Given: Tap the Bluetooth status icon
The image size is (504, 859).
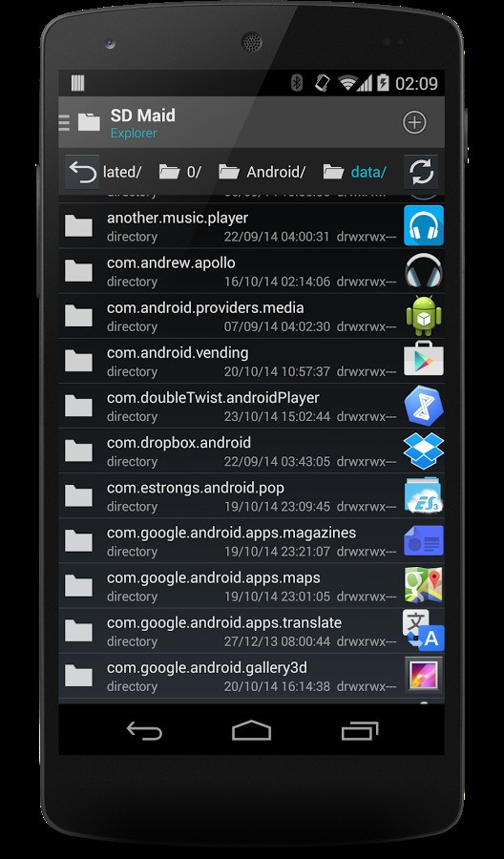Looking at the screenshot, I should pyautogui.click(x=296, y=83).
